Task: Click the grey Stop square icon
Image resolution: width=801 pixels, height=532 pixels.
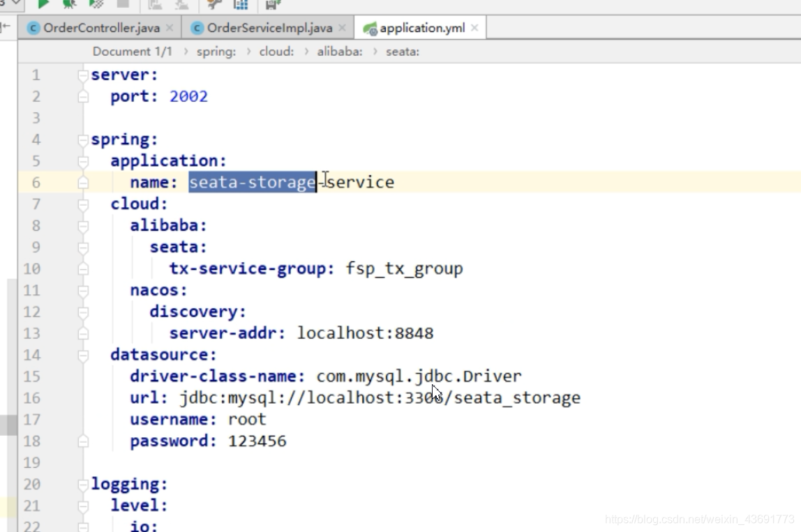Action: tap(123, 3)
